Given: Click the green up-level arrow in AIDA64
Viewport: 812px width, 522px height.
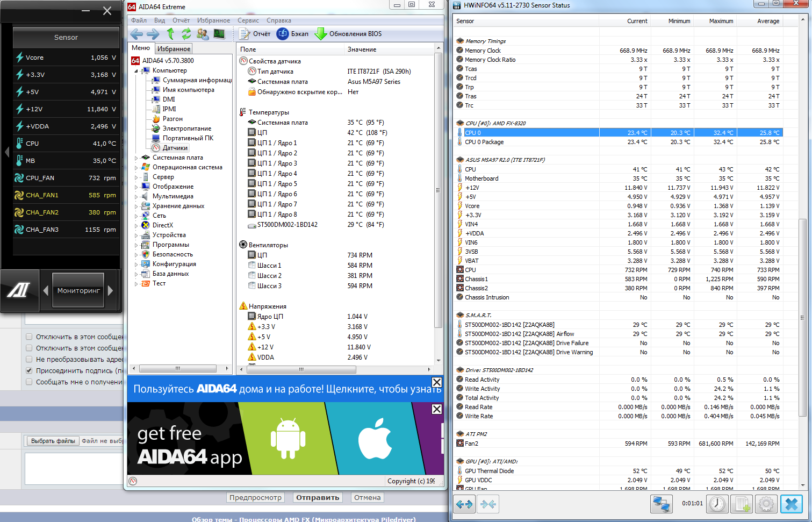Looking at the screenshot, I should [170, 34].
